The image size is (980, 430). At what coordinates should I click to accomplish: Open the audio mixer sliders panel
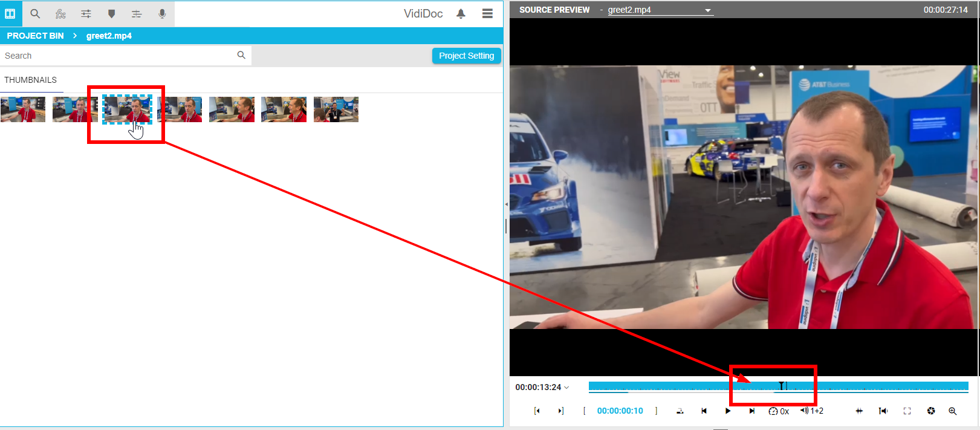coord(86,13)
